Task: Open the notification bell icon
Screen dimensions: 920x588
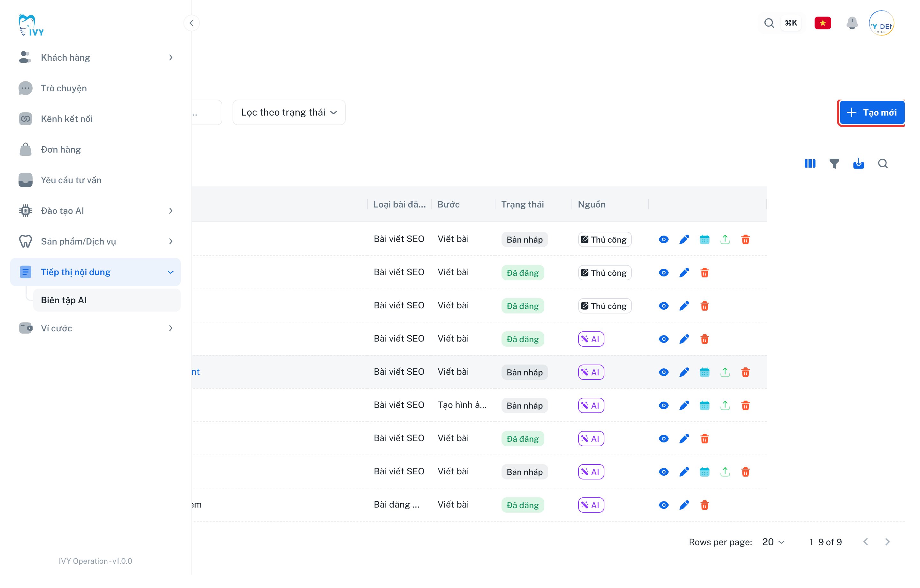Action: (852, 23)
